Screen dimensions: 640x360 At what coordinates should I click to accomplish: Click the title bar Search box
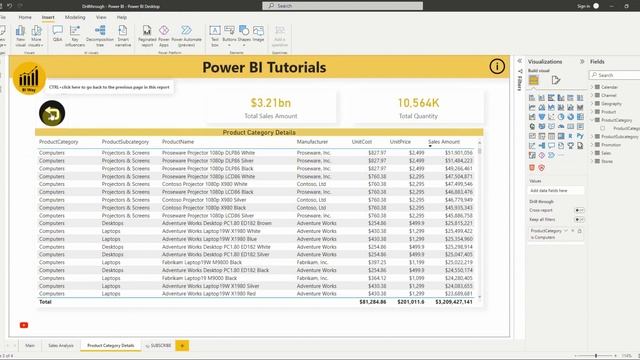342,6
